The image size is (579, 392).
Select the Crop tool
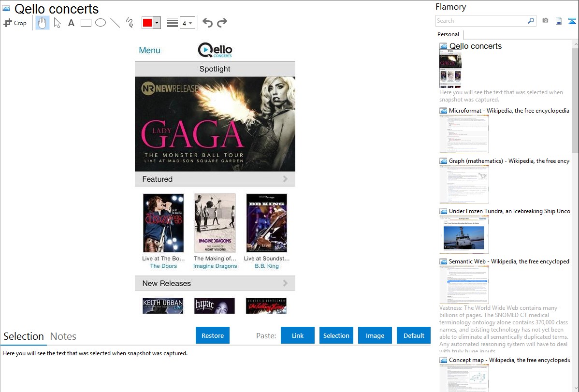click(x=15, y=23)
